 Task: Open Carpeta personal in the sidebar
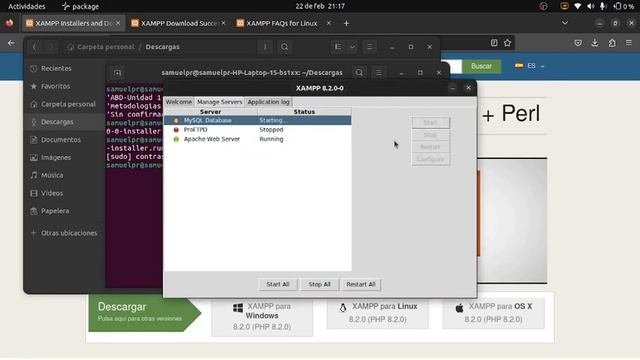(64, 104)
